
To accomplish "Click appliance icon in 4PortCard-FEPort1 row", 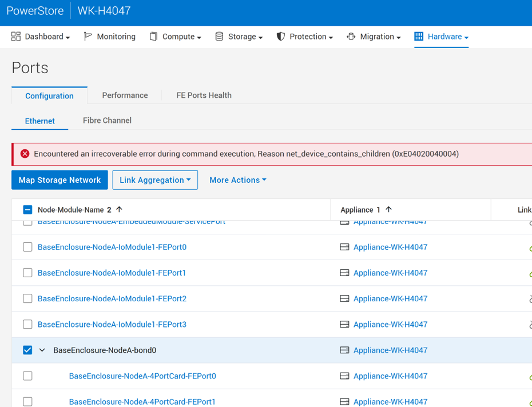I will [x=344, y=402].
